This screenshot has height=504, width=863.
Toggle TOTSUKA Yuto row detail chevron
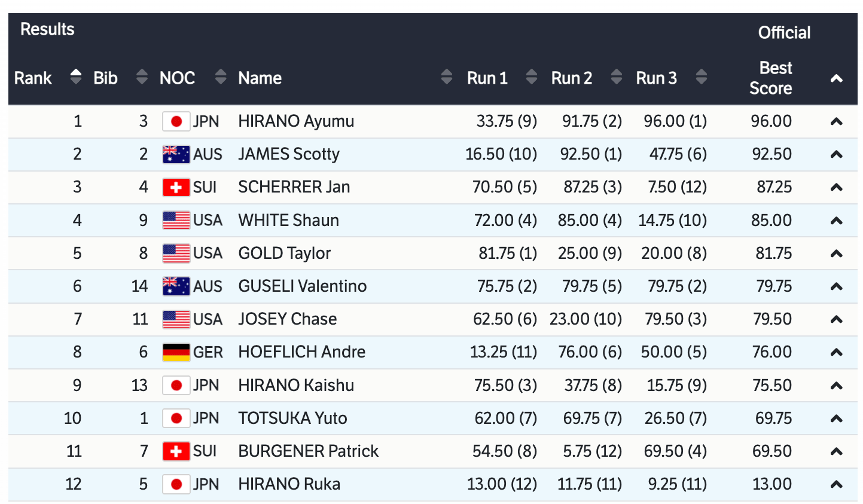click(836, 419)
